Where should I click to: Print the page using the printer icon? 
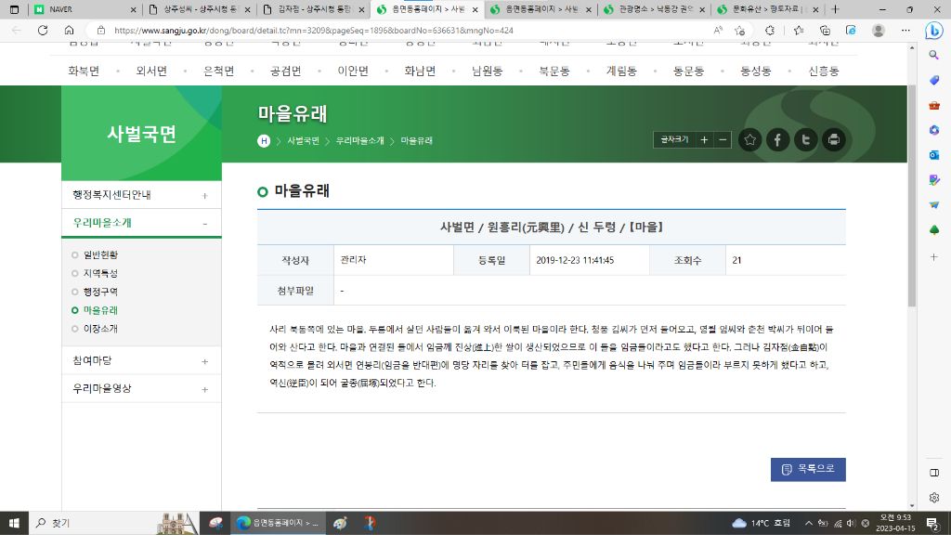point(834,139)
